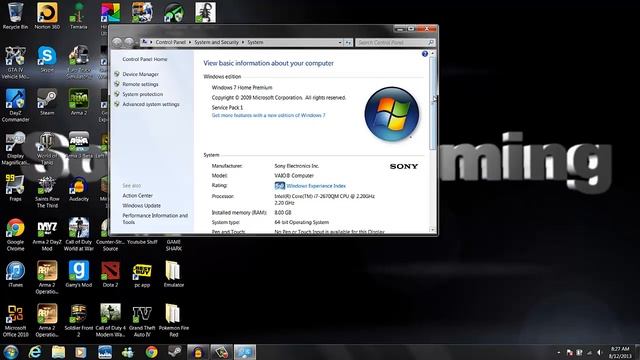Open Call of Duty 4 Modern Warfare icon
This screenshot has height=360, width=640.
(110, 320)
